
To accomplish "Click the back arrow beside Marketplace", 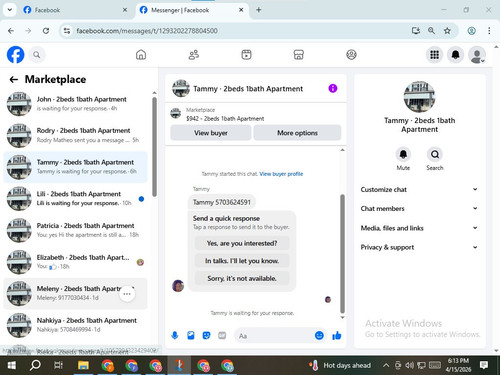I will coord(14,79).
